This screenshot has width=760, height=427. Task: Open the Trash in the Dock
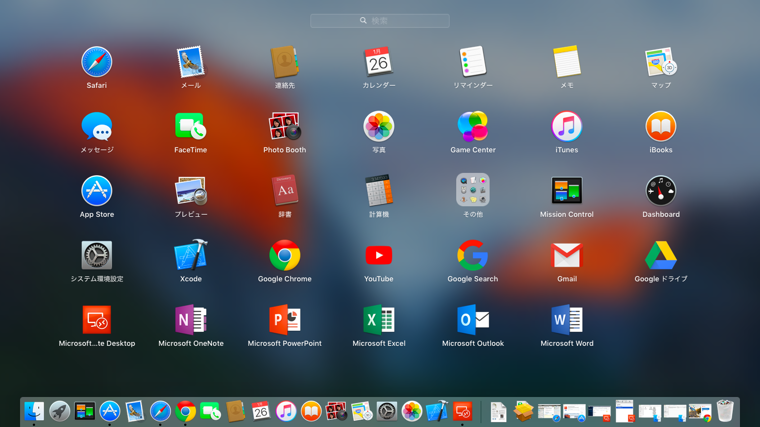pyautogui.click(x=725, y=411)
